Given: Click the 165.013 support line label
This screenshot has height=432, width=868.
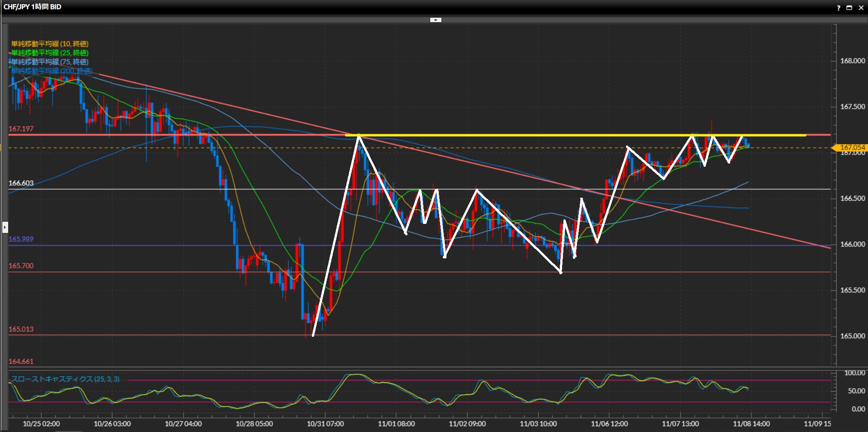Looking at the screenshot, I should (x=21, y=330).
